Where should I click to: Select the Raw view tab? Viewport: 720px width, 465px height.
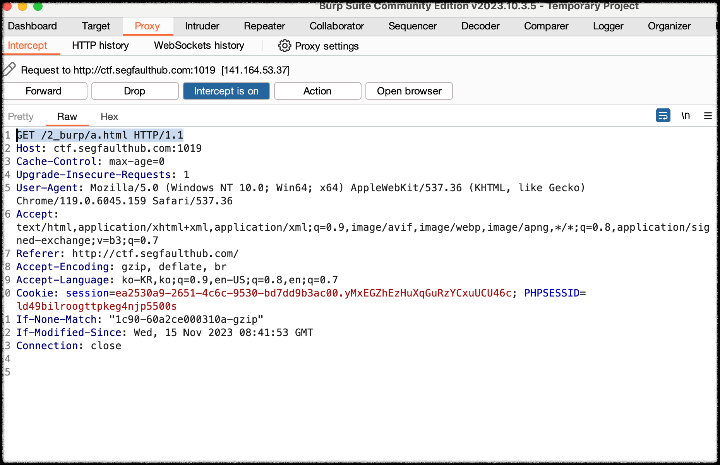click(x=67, y=117)
